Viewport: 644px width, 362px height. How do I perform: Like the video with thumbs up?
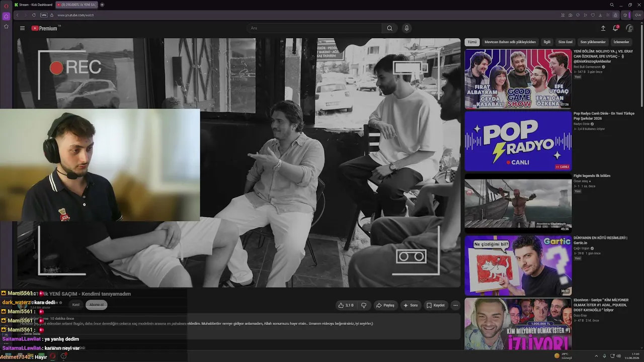(x=346, y=305)
